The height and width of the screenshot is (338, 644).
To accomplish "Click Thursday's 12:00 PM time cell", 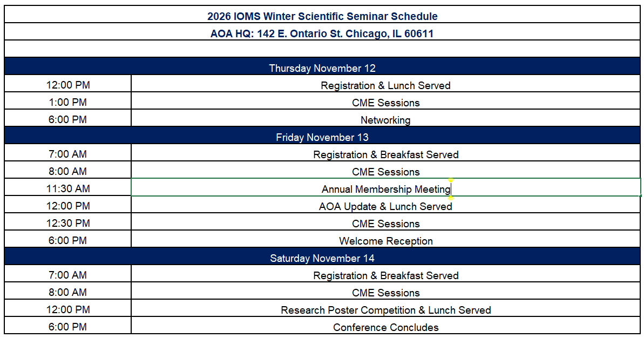I will click(68, 83).
